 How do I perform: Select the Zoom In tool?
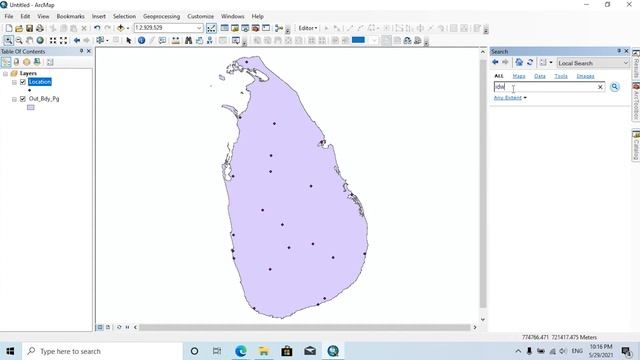coord(8,40)
